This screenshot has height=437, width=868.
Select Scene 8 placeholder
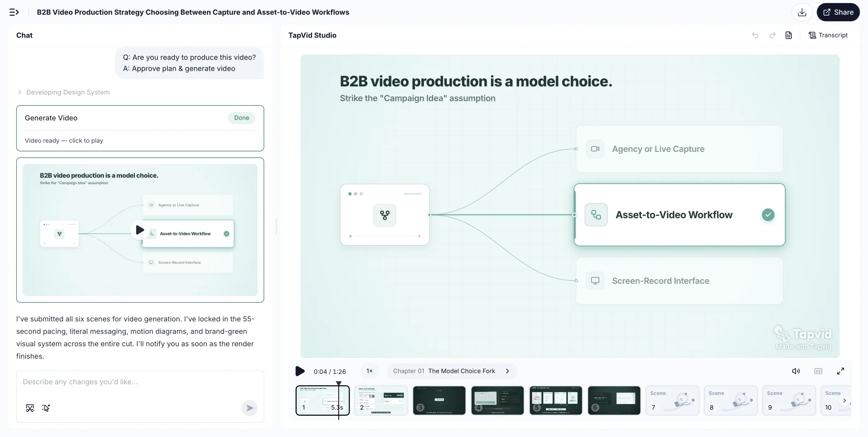[731, 400]
